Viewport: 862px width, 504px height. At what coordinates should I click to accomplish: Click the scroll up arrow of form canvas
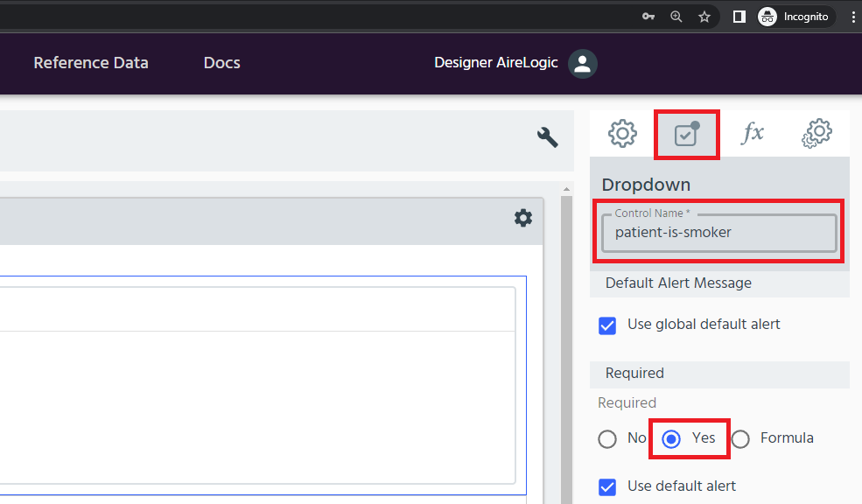[x=566, y=189]
